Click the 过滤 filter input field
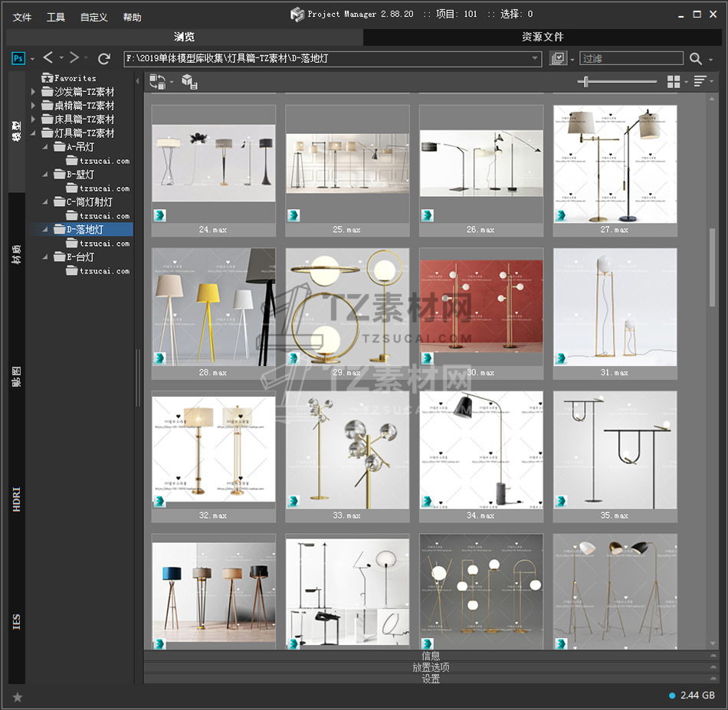The width and height of the screenshot is (728, 710). [631, 58]
